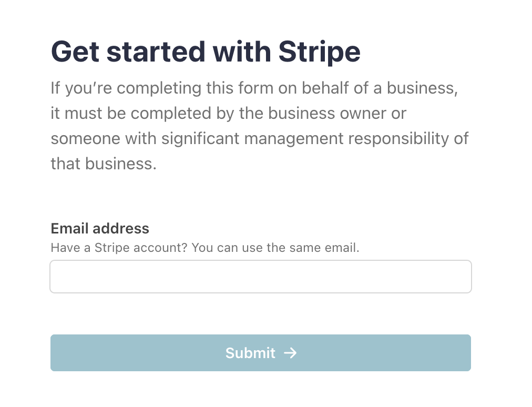The image size is (532, 407).
Task: Click the forward arrow next to Submit label
Action: 291,353
